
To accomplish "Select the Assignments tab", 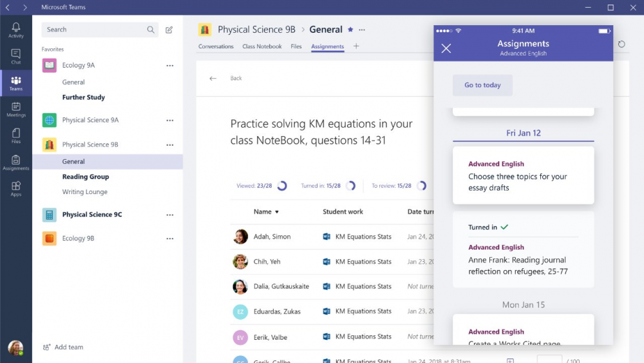I will click(327, 46).
